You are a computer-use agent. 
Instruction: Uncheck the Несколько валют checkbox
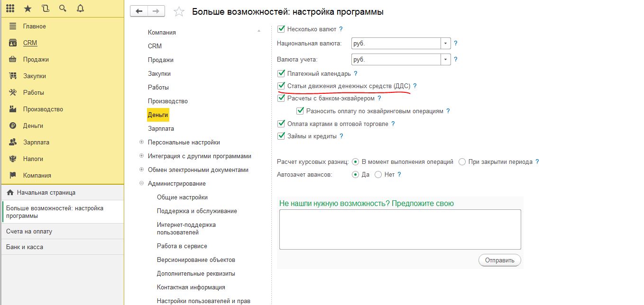[281, 29]
